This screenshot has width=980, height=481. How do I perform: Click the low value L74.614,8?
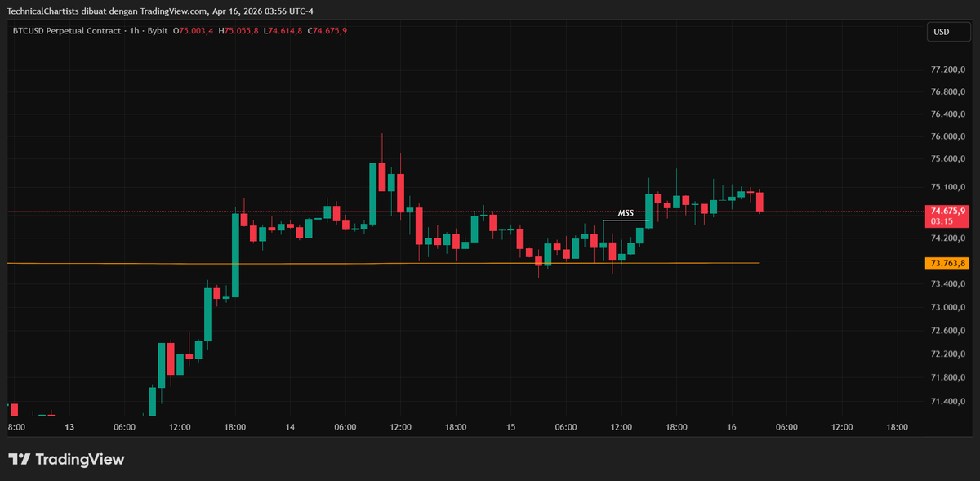283,31
